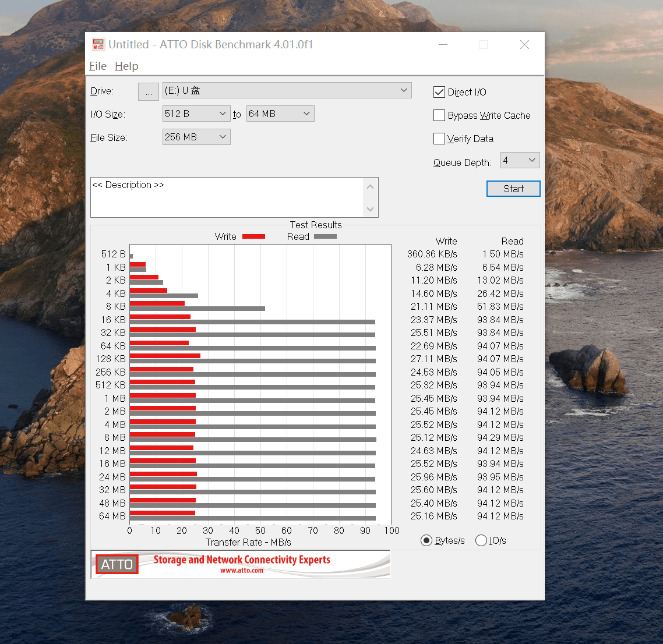The height and width of the screenshot is (644, 663).
Task: Select the Bytes/s radio button
Action: point(426,540)
